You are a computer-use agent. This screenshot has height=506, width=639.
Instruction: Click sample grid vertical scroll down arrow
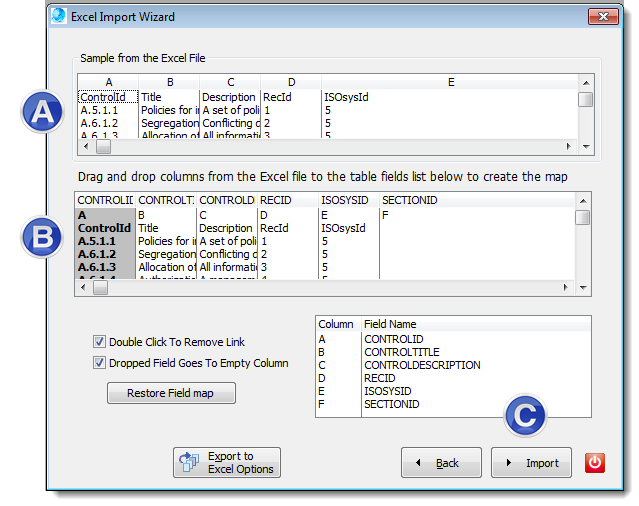click(x=586, y=147)
